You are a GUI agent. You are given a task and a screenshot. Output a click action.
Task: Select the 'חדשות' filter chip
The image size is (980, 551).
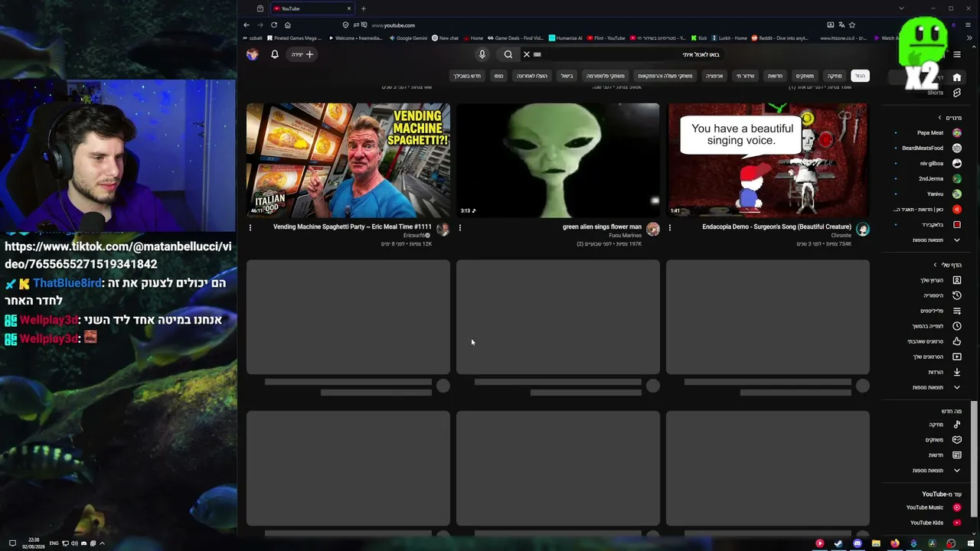[x=776, y=76]
